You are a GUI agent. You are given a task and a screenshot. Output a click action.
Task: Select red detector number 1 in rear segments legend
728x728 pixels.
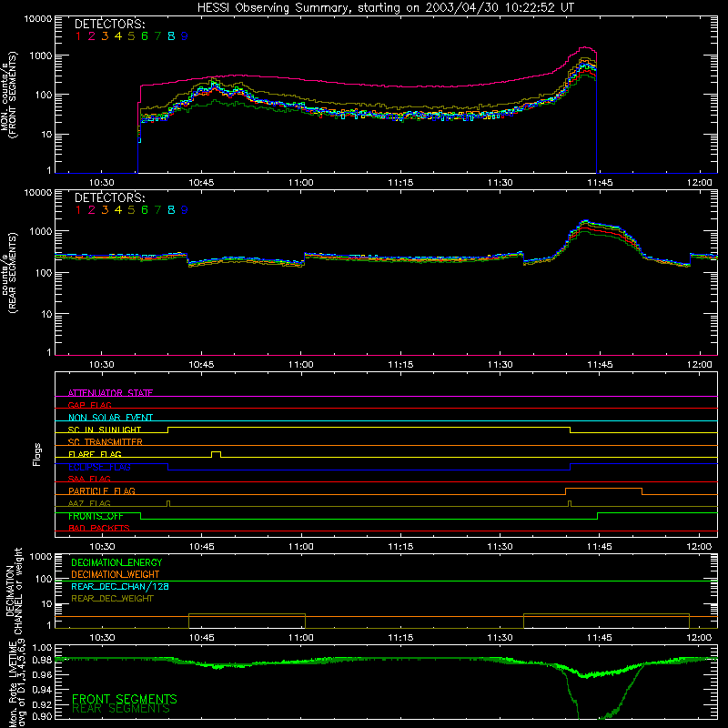(78, 210)
